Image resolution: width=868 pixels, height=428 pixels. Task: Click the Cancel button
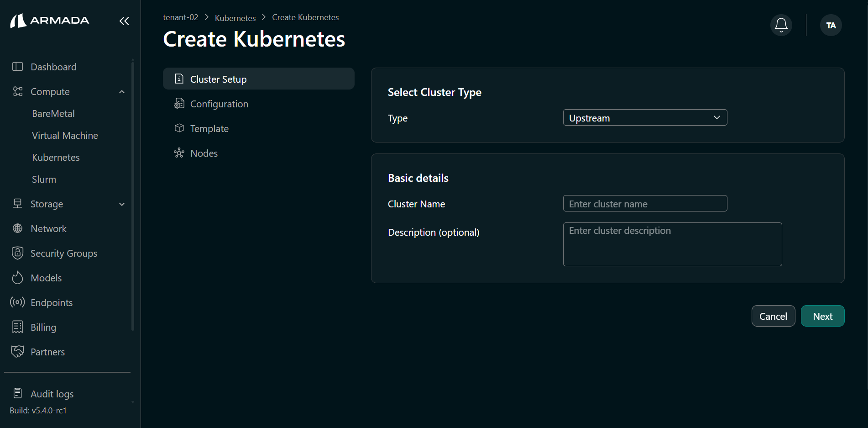coord(773,316)
